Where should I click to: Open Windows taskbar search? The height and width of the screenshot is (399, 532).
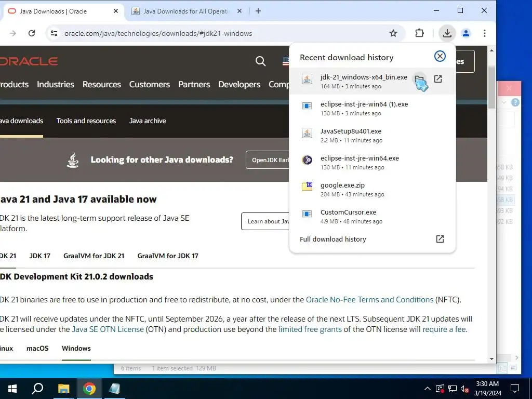[x=37, y=389]
